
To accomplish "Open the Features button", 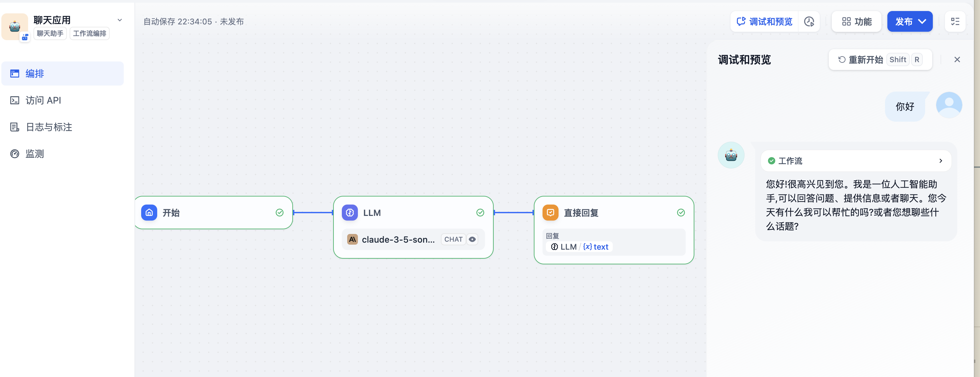I will [856, 22].
